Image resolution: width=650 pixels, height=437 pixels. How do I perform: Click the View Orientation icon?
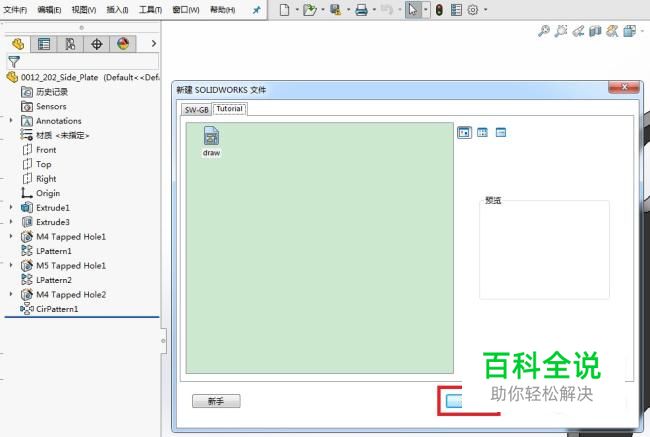(612, 31)
